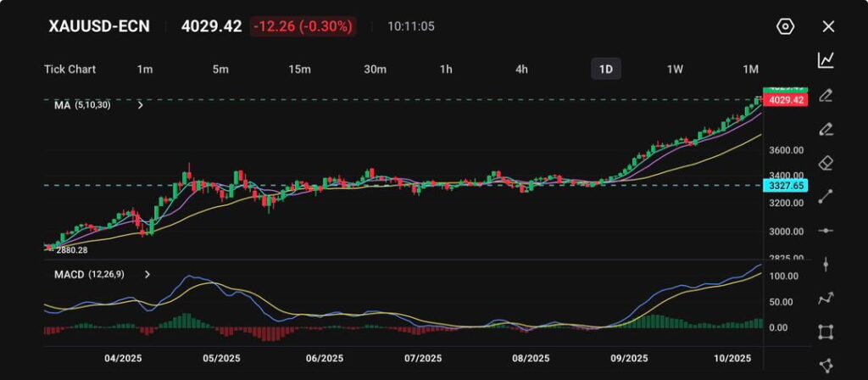Click the 3327.65 price level label
The width and height of the screenshot is (868, 380).
pos(785,185)
